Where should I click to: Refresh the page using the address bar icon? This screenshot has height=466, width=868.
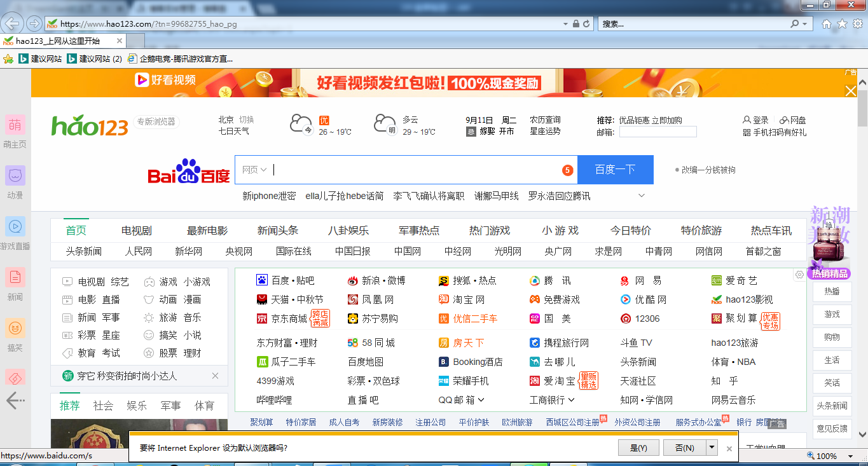[586, 24]
